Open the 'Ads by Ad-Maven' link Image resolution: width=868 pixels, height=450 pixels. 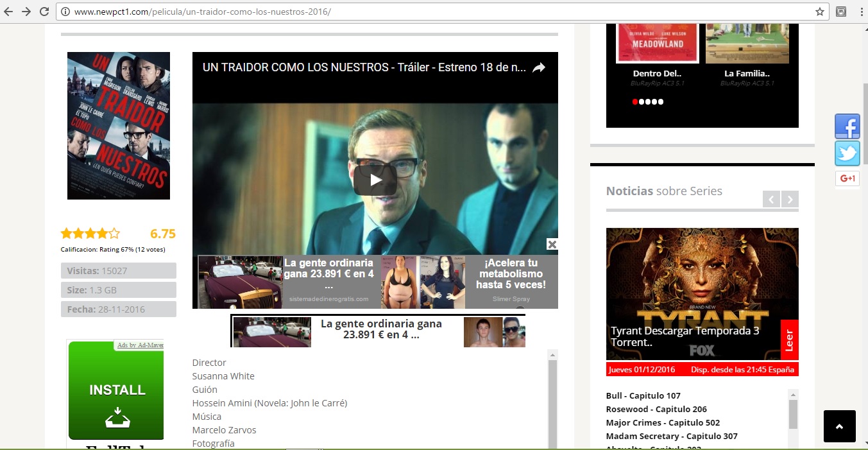pos(140,345)
